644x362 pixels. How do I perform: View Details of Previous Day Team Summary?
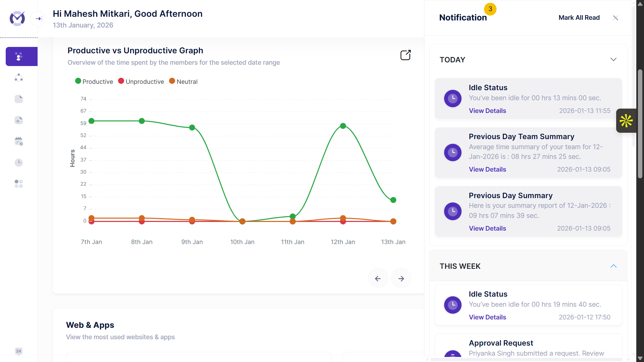[487, 170]
